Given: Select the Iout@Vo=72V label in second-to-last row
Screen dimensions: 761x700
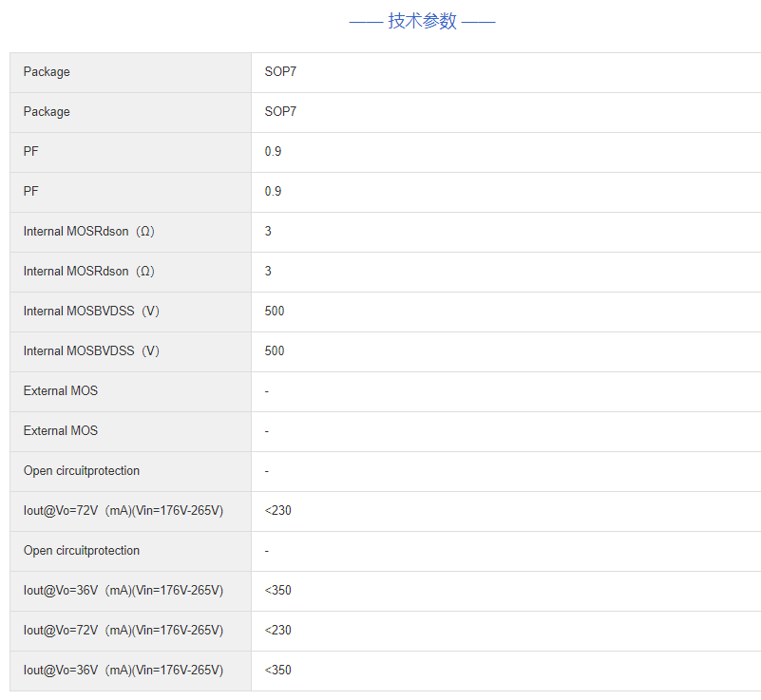Looking at the screenshot, I should pos(124,631).
